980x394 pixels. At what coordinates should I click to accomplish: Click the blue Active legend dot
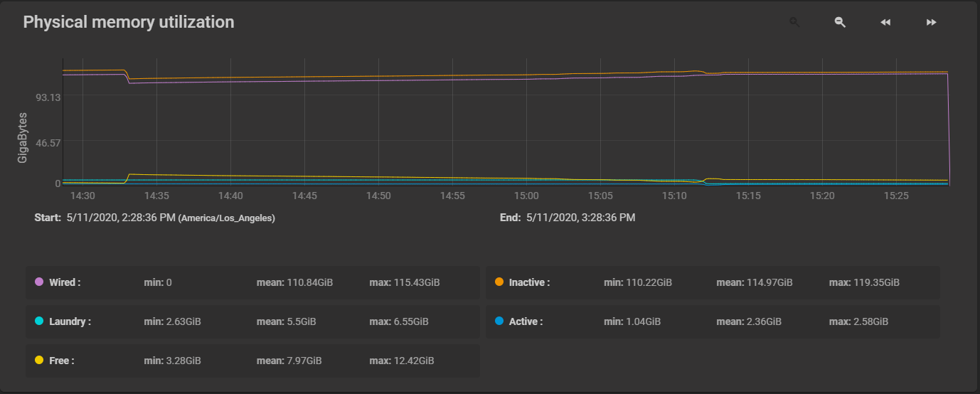tap(499, 321)
